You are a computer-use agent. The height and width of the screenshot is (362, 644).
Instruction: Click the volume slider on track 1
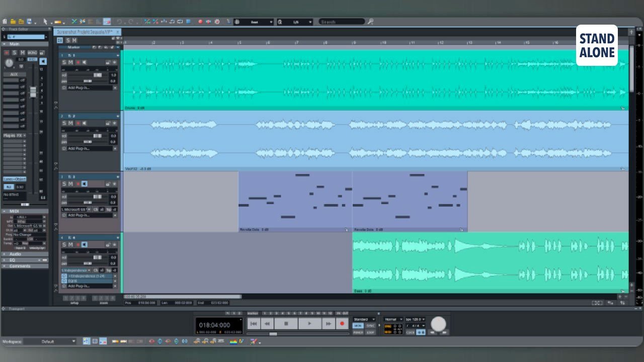point(98,75)
